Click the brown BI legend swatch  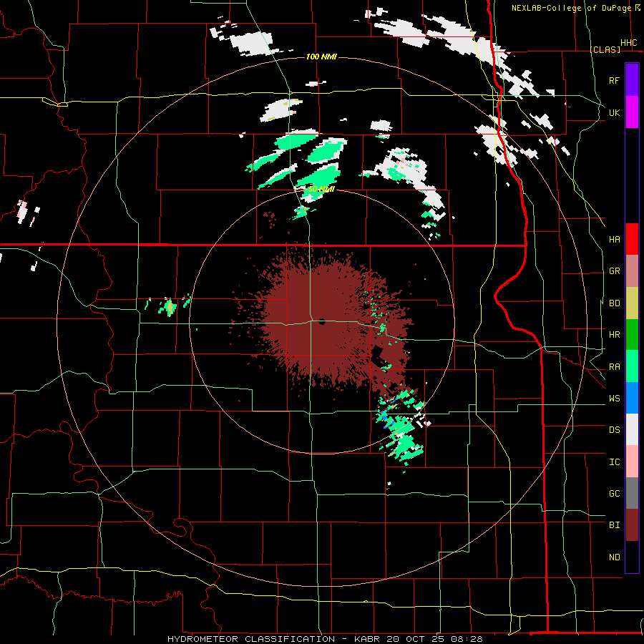[x=632, y=525]
